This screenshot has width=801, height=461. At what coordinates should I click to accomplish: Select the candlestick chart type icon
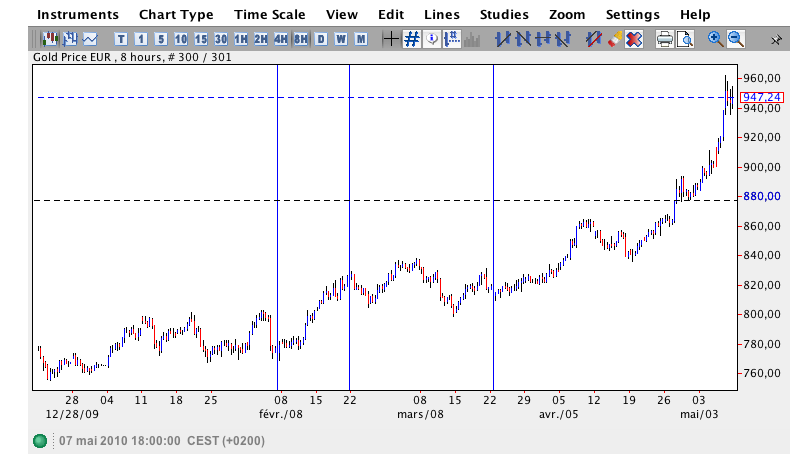point(50,39)
